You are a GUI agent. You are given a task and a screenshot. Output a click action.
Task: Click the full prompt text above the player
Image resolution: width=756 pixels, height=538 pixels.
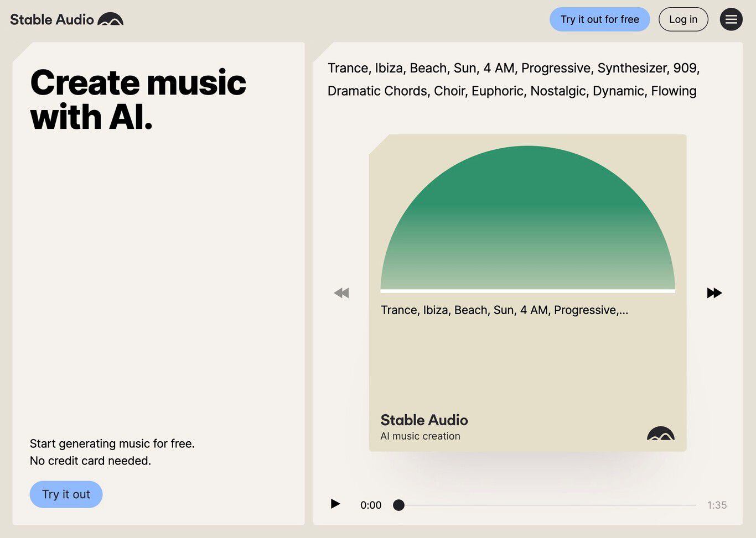(513, 79)
